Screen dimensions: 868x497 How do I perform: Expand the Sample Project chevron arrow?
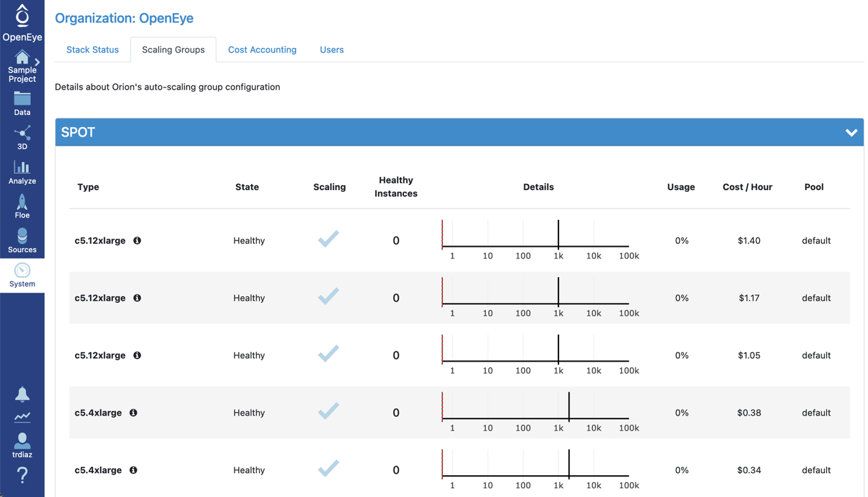click(x=38, y=62)
